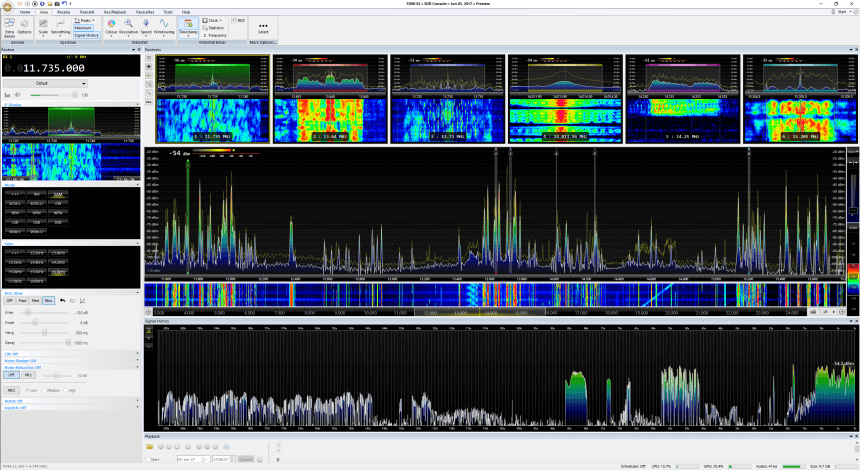The width and height of the screenshot is (860, 470).
Task: Toggle Signal History display
Action: click(87, 35)
